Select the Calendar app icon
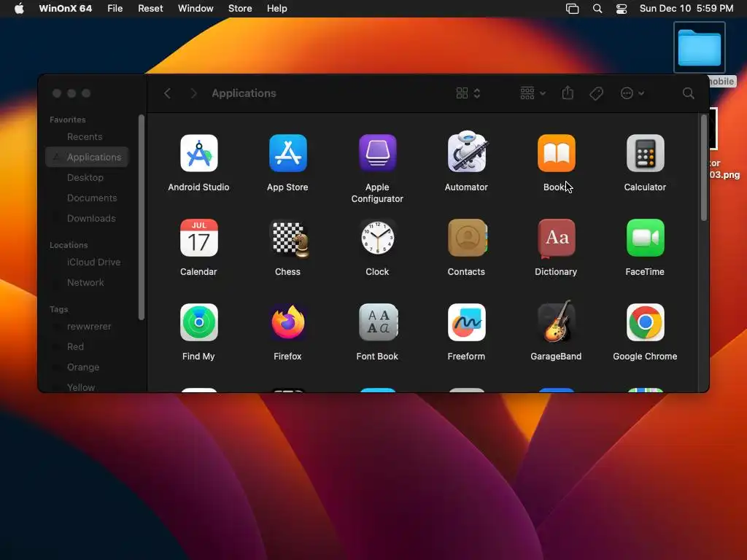 pyautogui.click(x=198, y=238)
